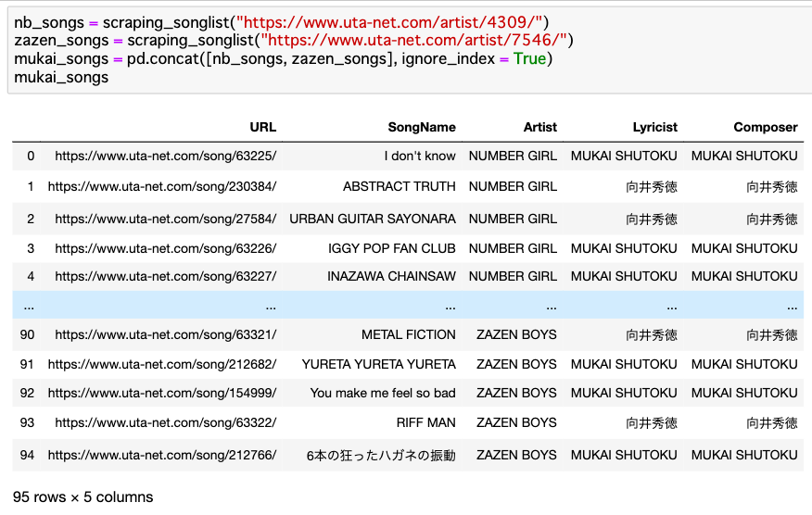This screenshot has height=515, width=812.
Task: Click the Lyricist cell in I don't know row
Action: pos(624,156)
